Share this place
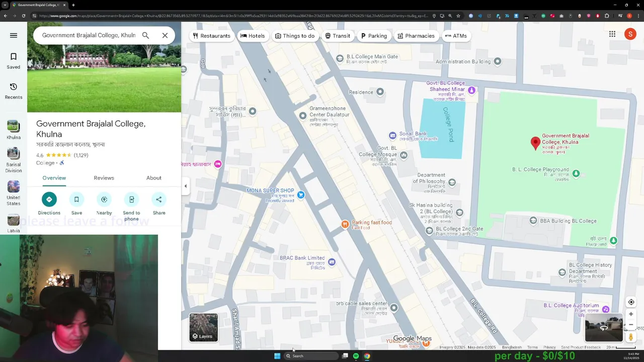This screenshot has height=362, width=644. click(159, 204)
